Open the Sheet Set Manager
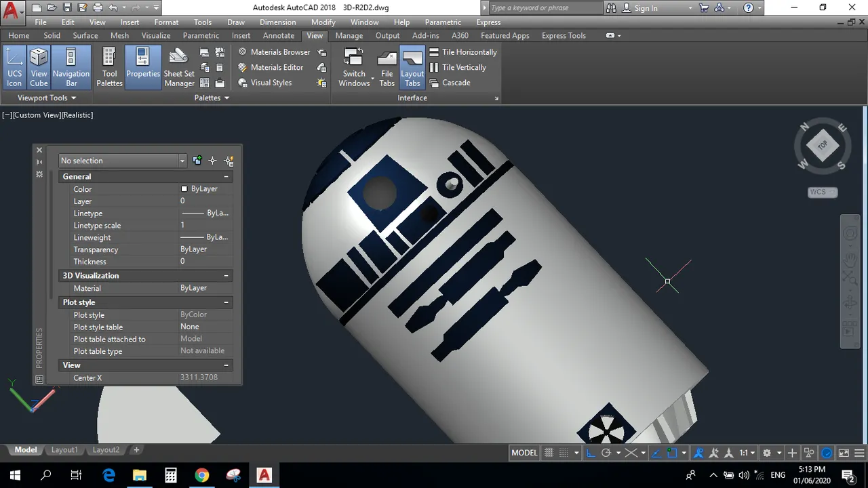Screen dimensions: 868x488 pyautogui.click(x=179, y=67)
